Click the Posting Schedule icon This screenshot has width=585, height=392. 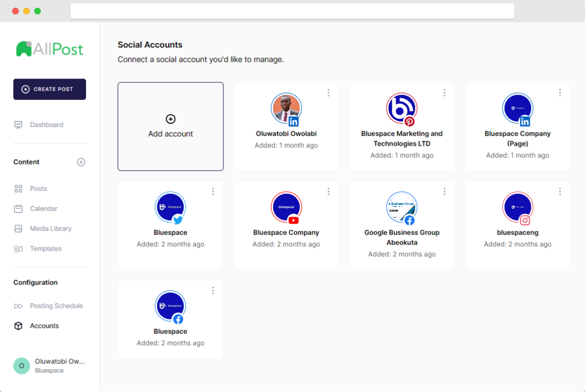click(x=18, y=306)
